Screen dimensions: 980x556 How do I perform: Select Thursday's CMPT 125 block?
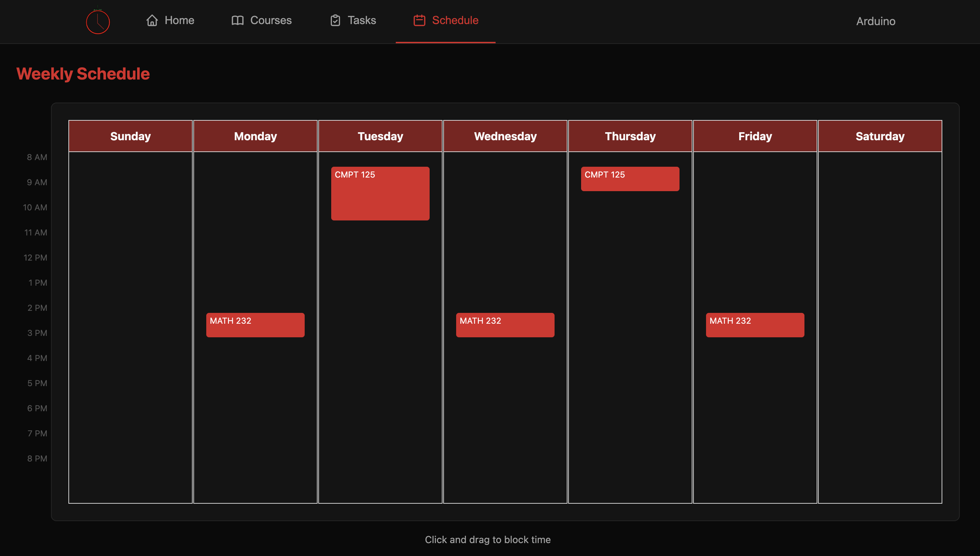click(x=630, y=179)
